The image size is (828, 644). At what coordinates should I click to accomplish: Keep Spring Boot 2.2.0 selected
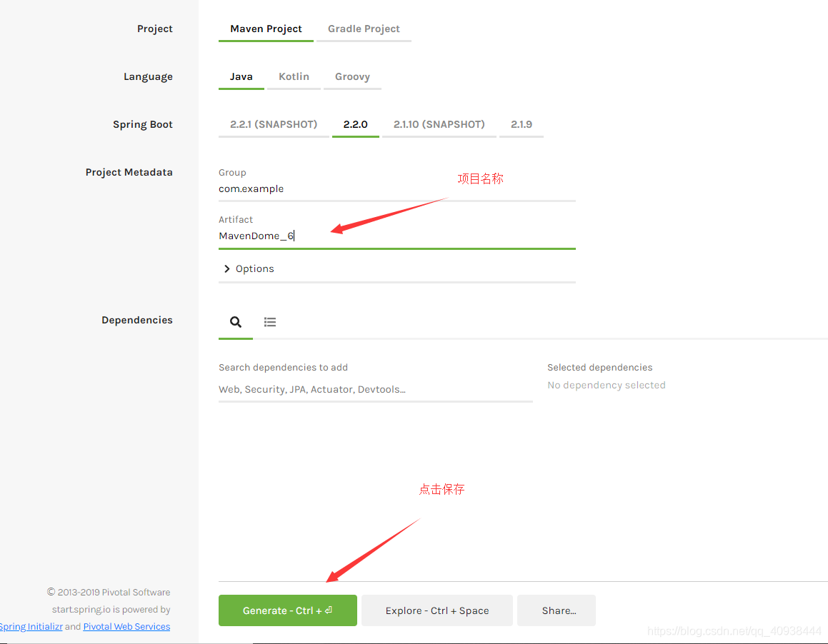pos(355,124)
